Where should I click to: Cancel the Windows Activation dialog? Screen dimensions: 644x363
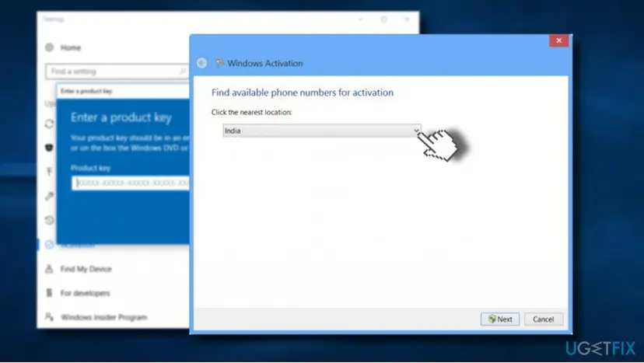(544, 319)
